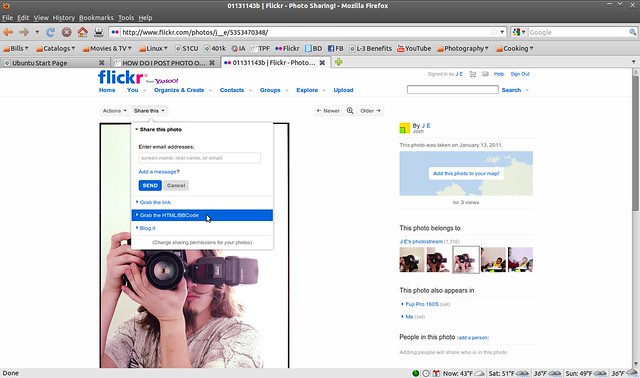Click the stop loading icon in toolbar
Screen dimensions: 640x378
[x=67, y=32]
